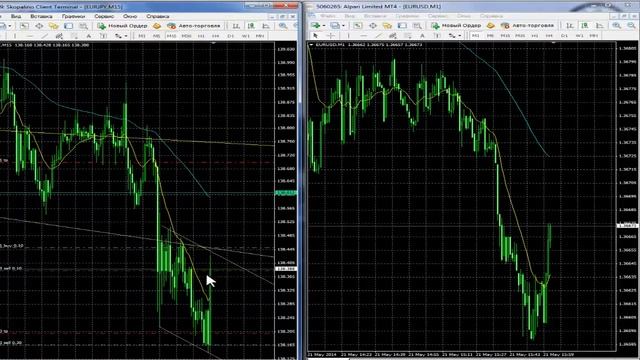Screen dimensions: 640x360
Task: Expand arrows tool dropdown in Alpari EURUSD window
Action: (460, 36)
